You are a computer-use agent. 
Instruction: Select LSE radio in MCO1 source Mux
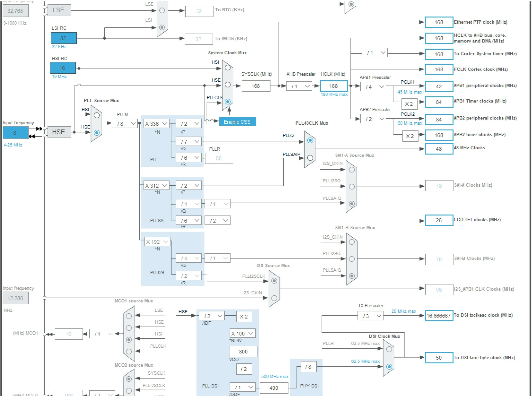pos(129,316)
